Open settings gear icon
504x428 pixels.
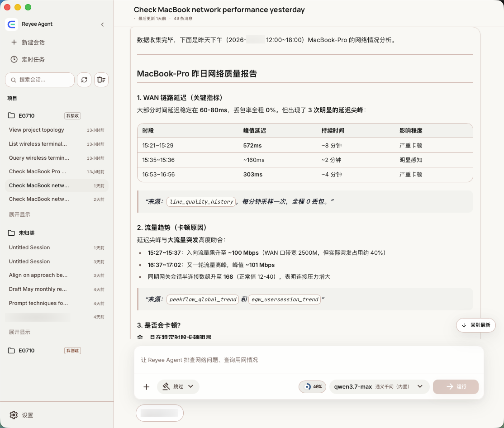tap(14, 415)
